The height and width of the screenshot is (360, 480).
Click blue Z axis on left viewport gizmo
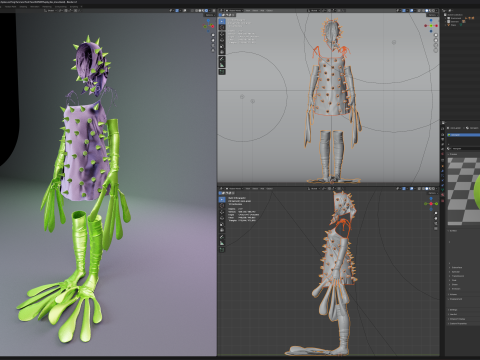[208, 21]
